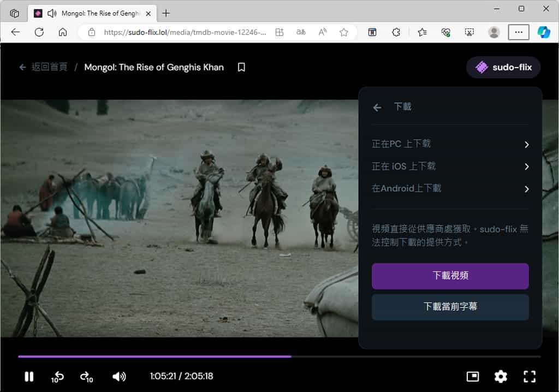The image size is (559, 392).
Task: Pause the video playback
Action: pyautogui.click(x=29, y=376)
